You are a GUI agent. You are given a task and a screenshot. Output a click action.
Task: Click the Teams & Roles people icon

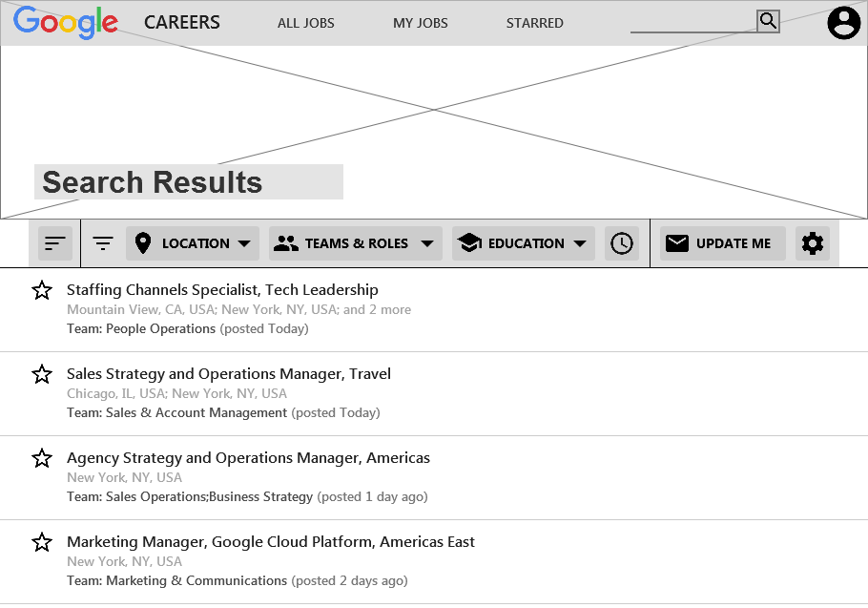pyautogui.click(x=285, y=243)
